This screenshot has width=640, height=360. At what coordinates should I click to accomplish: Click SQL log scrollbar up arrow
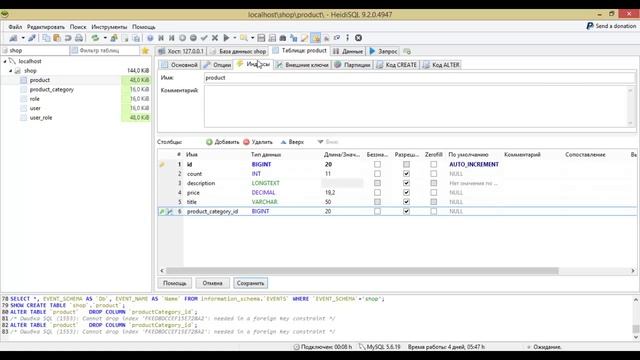[x=636, y=300]
